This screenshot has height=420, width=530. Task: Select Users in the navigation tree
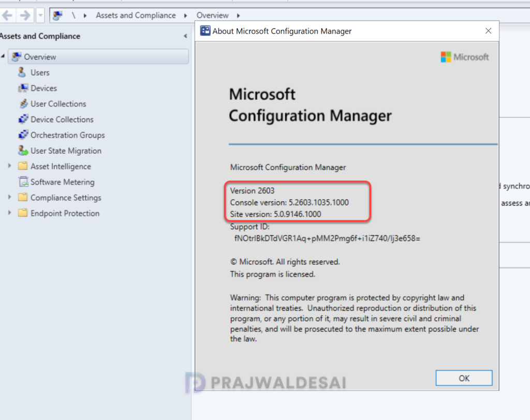coord(40,72)
